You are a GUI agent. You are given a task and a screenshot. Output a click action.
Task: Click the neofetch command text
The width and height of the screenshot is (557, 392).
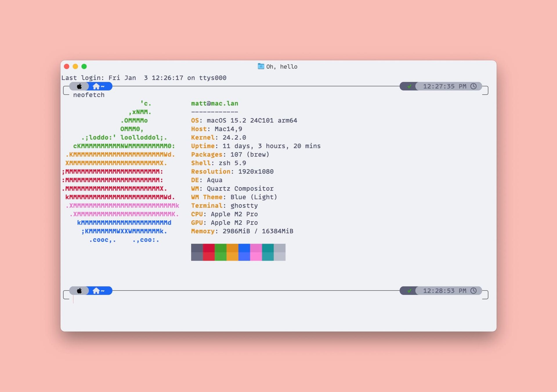click(x=89, y=95)
